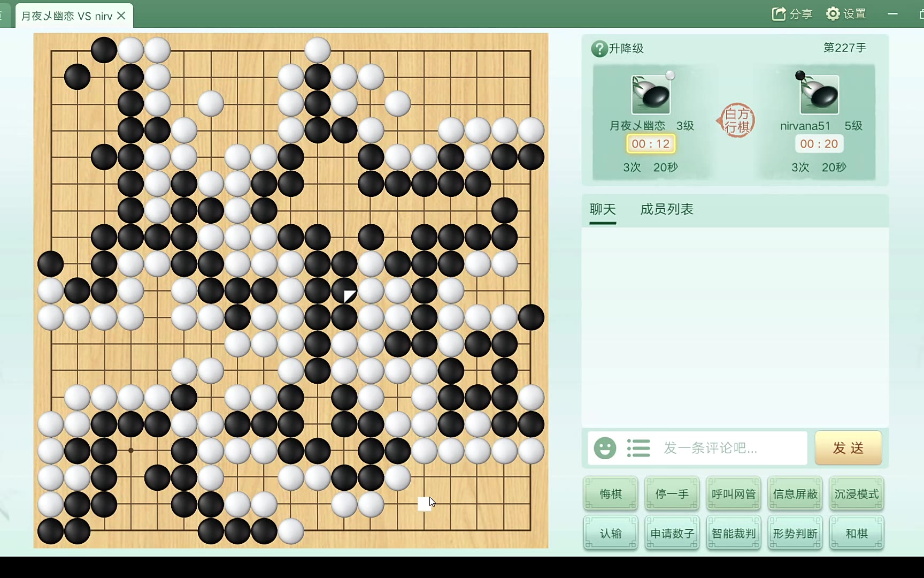Enable 沉浸模式 immersive mode
924x578 pixels.
[857, 493]
